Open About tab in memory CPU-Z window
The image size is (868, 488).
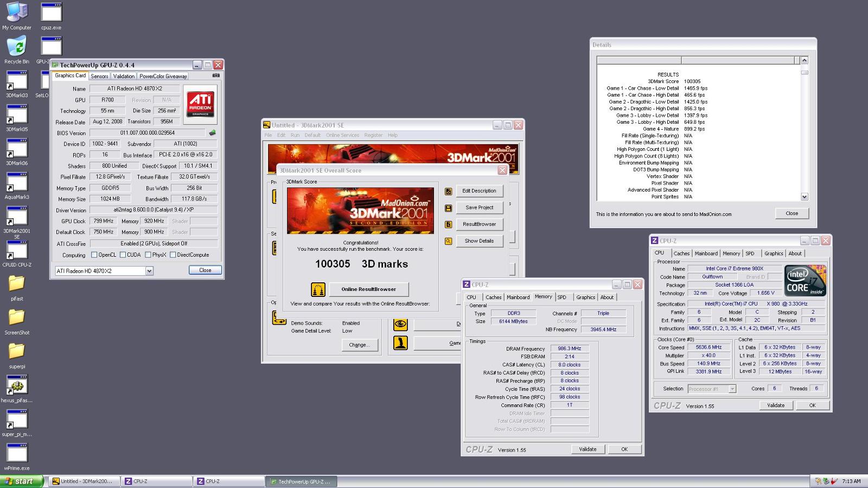click(607, 297)
